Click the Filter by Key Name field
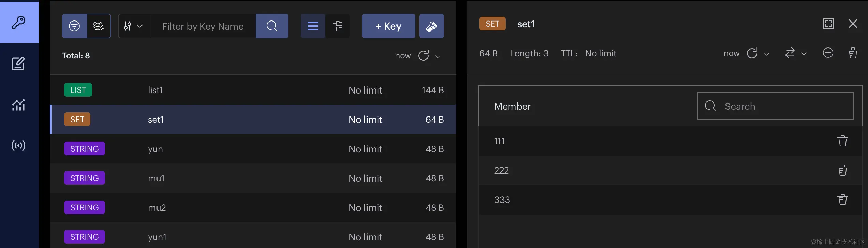Screen dimensions: 868x248 [203, 26]
